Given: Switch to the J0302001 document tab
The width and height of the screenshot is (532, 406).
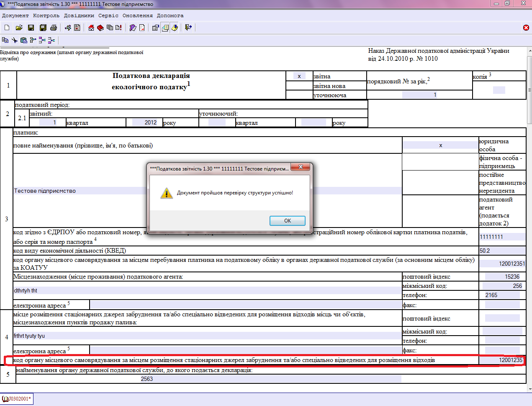Looking at the screenshot, I should coord(17,399).
